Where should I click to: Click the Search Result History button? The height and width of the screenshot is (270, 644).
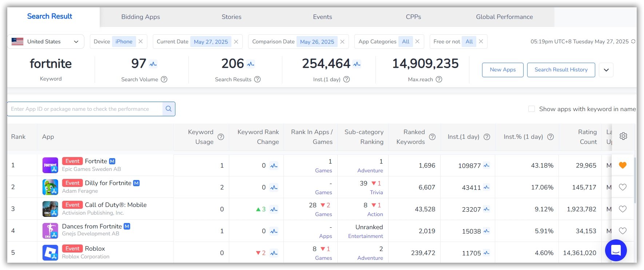(x=561, y=70)
